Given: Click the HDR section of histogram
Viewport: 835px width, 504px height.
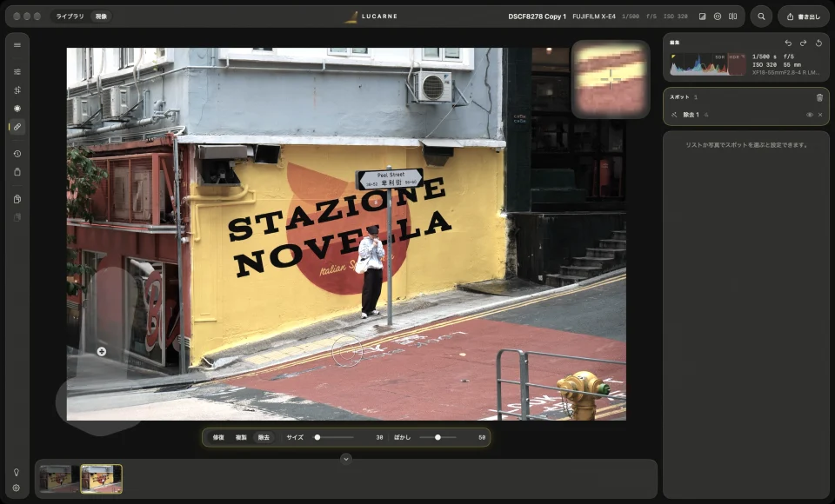Looking at the screenshot, I should [x=737, y=64].
